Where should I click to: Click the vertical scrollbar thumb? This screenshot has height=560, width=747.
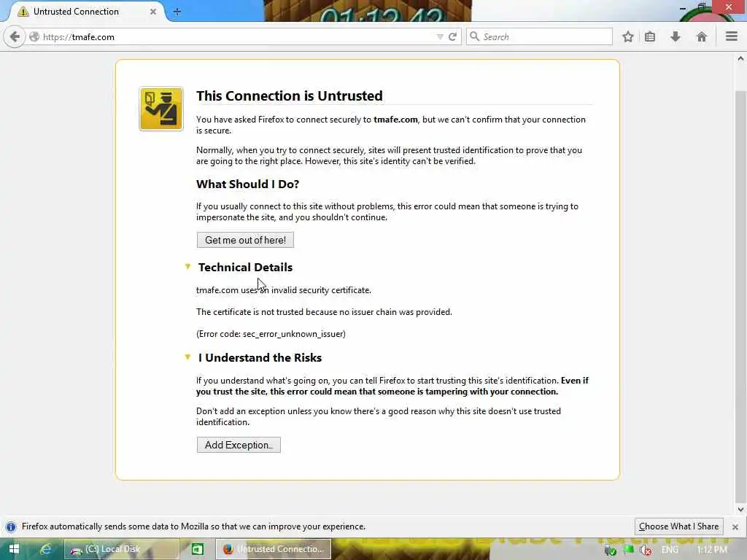[740, 296]
